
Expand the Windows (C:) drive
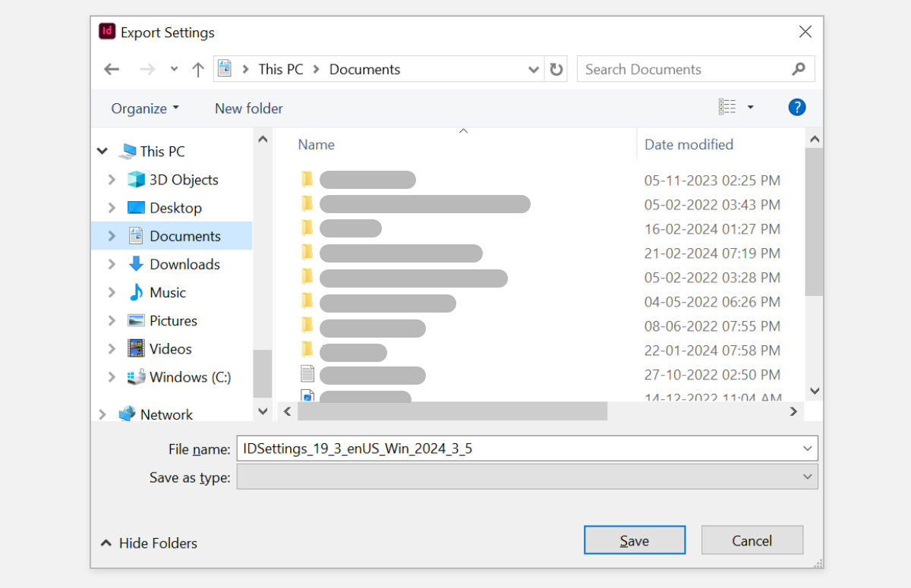[111, 377]
